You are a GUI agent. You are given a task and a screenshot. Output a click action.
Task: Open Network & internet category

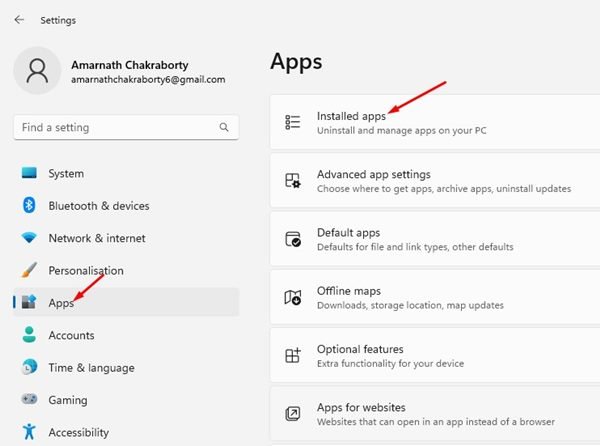tap(126, 238)
